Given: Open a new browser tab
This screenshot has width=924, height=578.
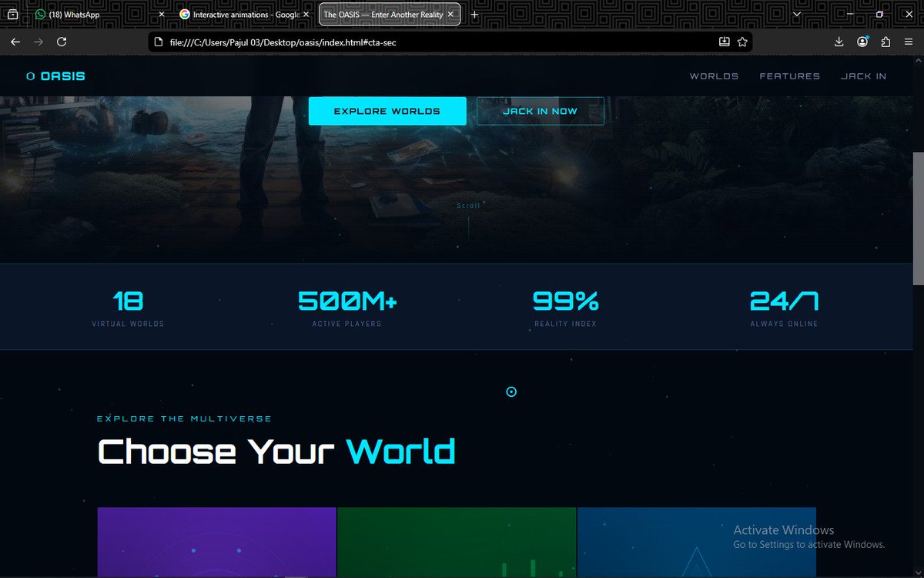Looking at the screenshot, I should pyautogui.click(x=474, y=15).
